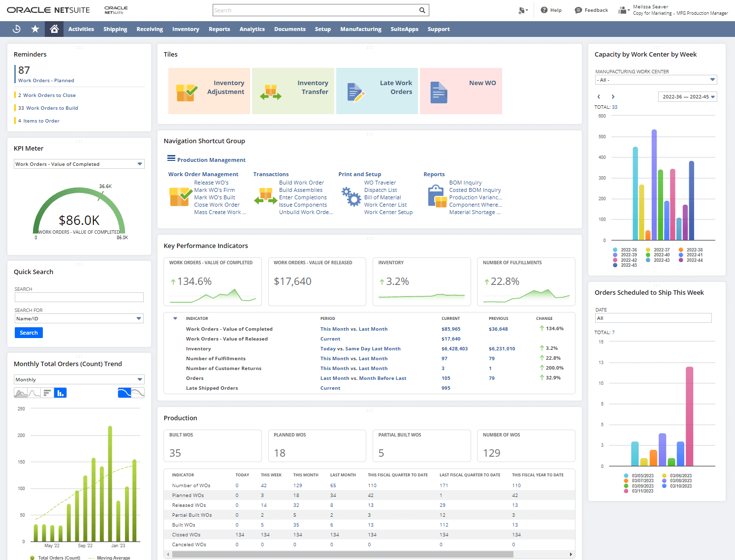Switch trend chart to horizontal bar view
Screen dimensions: 735x560
(47, 393)
